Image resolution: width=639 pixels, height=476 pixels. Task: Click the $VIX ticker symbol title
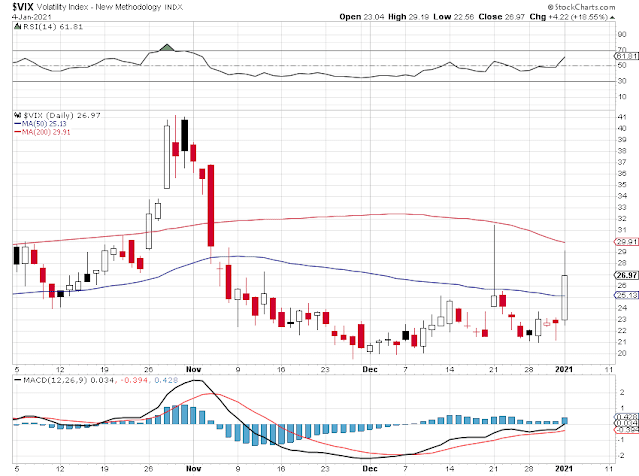[x=23, y=7]
